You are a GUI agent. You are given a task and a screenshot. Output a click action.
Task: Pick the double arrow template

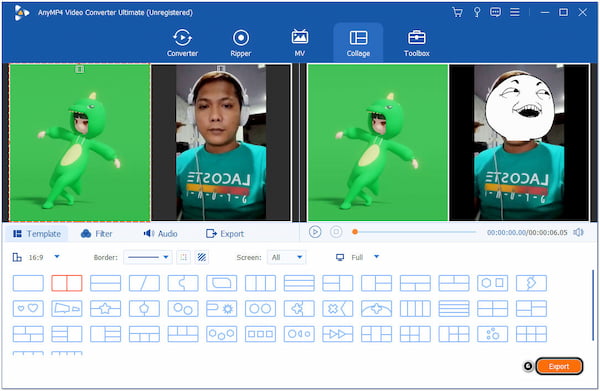click(338, 334)
